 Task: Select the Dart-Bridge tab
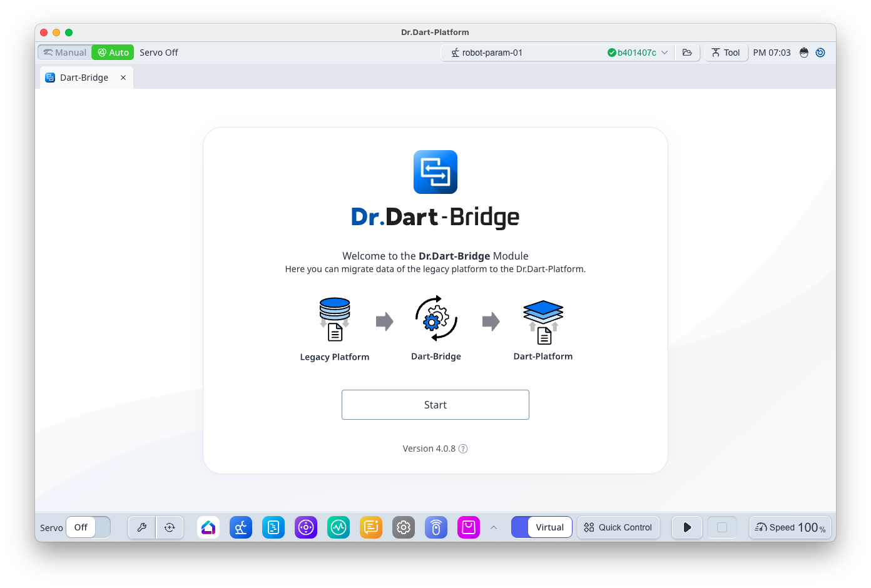point(84,78)
